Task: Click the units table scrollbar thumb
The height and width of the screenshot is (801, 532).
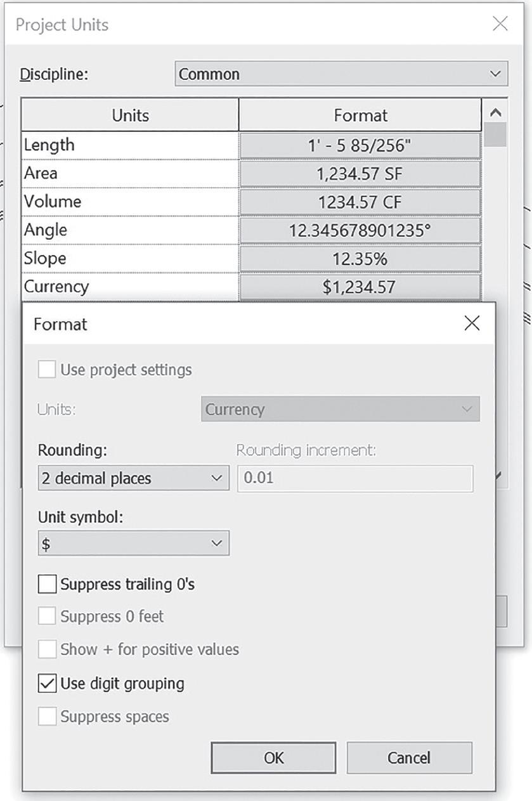Action: click(x=496, y=134)
